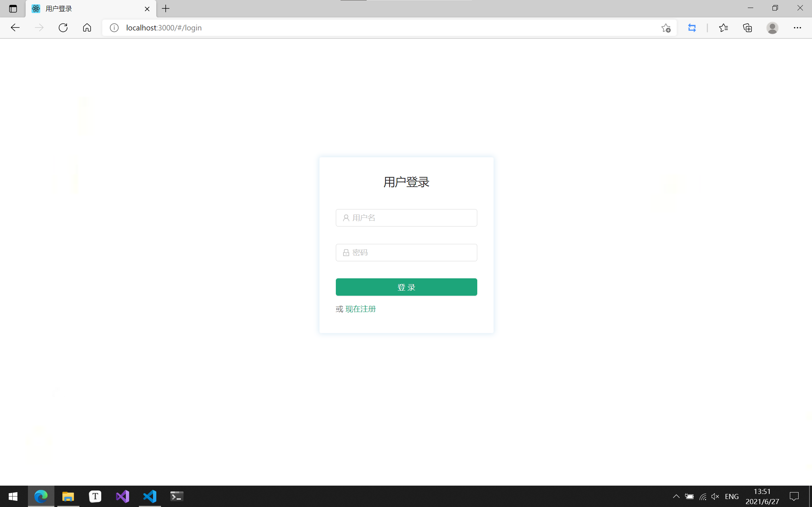Click the browser back arrow
Screen dimensions: 812x507
[15, 28]
